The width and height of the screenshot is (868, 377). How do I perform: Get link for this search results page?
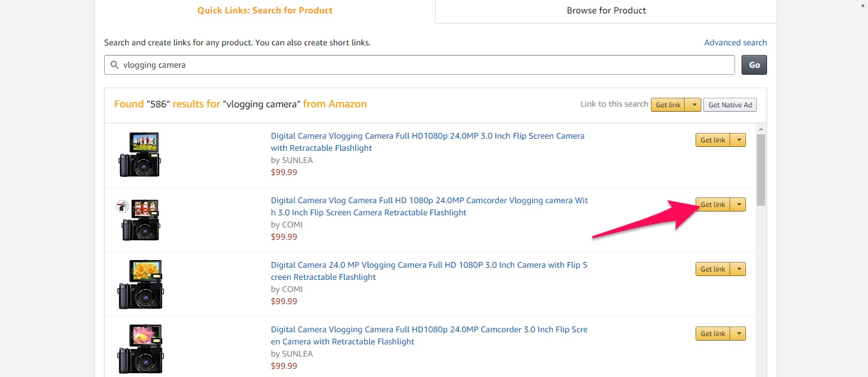[668, 105]
